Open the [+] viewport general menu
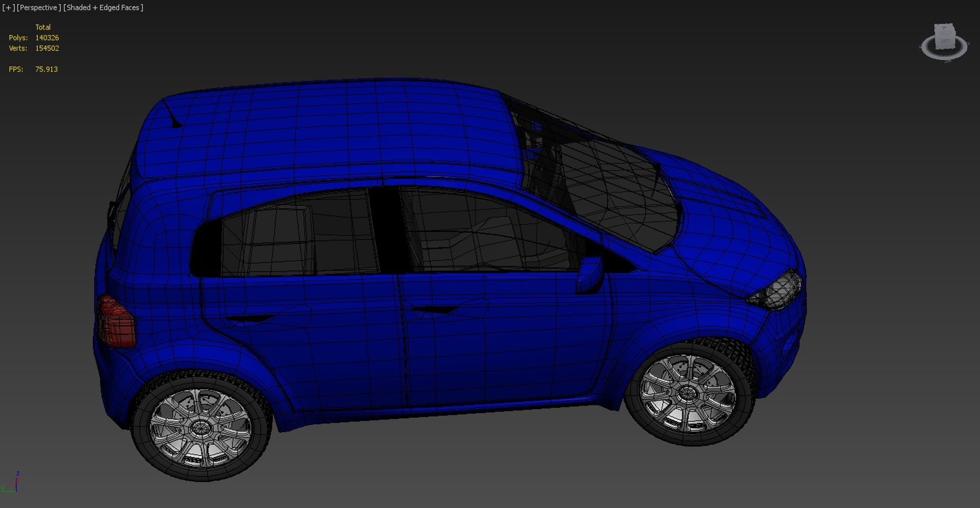980x508 pixels. coord(9,8)
